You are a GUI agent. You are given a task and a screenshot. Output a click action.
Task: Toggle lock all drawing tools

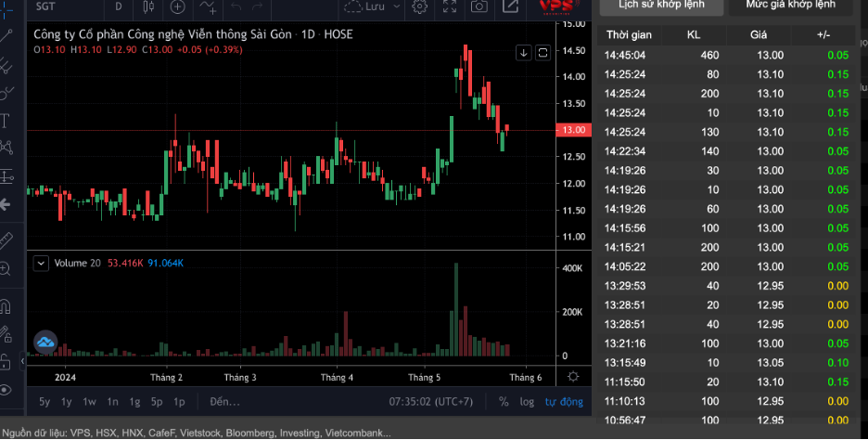[x=6, y=362]
